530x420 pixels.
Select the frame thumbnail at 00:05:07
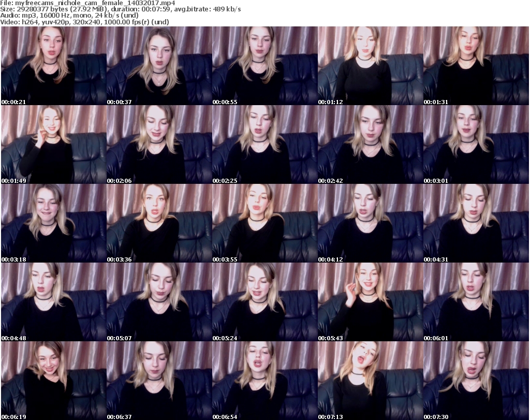pyautogui.click(x=159, y=302)
